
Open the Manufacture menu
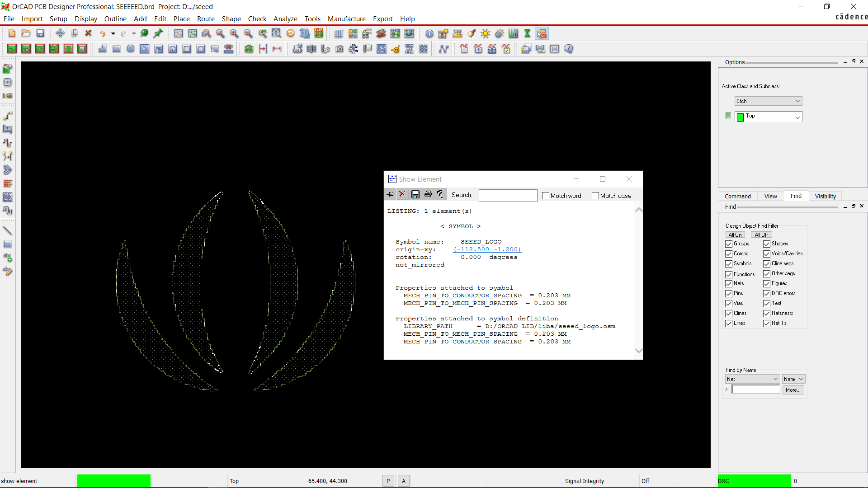[x=346, y=19]
